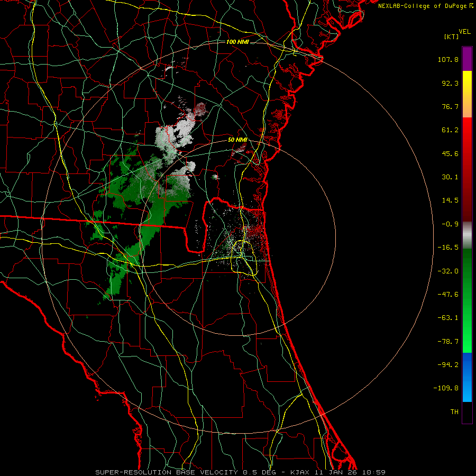476x476 pixels.
Task: Click the 100 NMI range ring label
Action: 237,42
